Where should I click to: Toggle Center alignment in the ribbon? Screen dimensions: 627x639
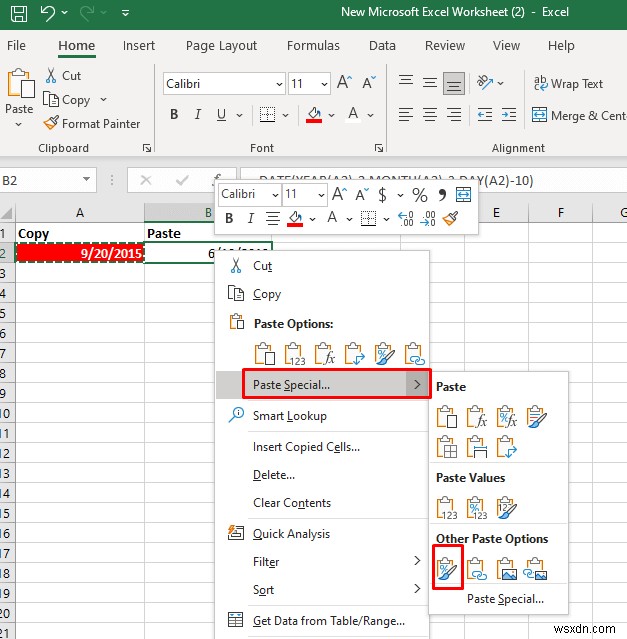[x=430, y=115]
